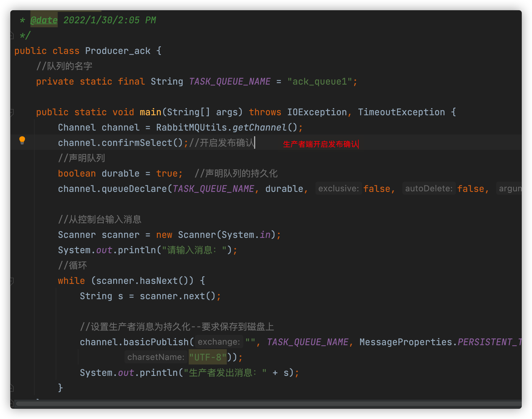Click the javadoc comment end fold marker

[x=12, y=36]
